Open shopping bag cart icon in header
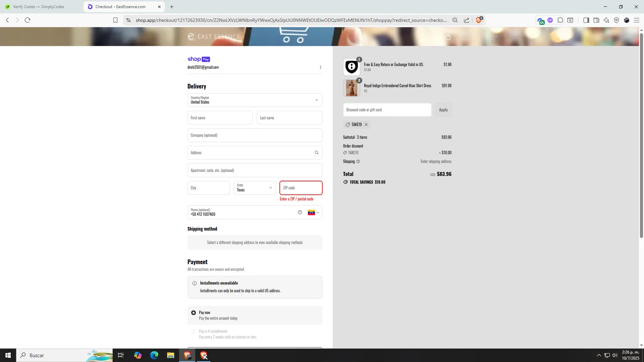Screen dimensions: 644x362 (448, 37)
